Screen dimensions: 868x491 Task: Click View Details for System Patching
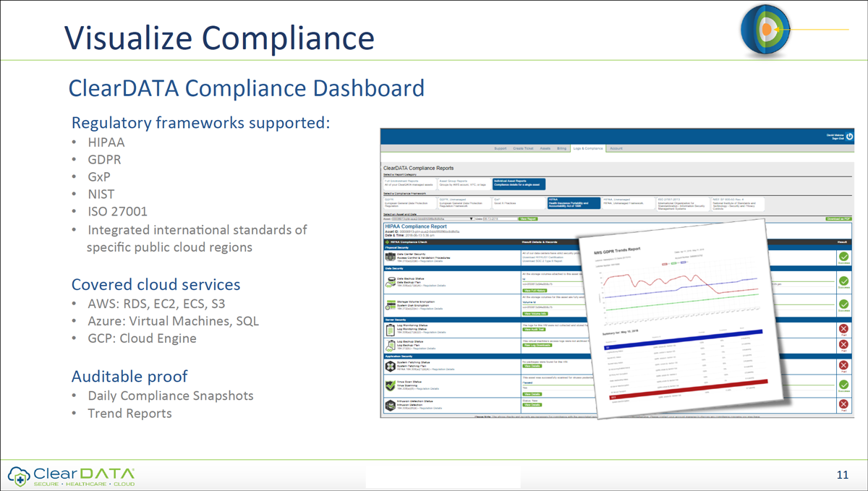pyautogui.click(x=532, y=366)
